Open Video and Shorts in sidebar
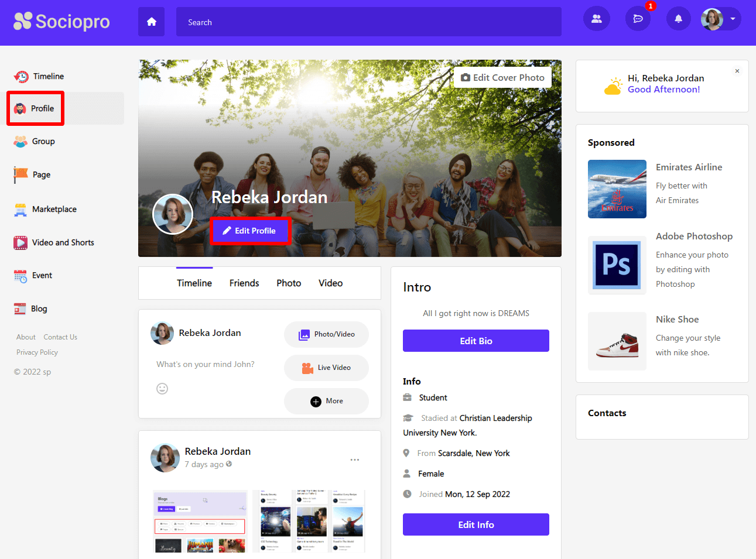The height and width of the screenshot is (559, 756). pos(63,242)
